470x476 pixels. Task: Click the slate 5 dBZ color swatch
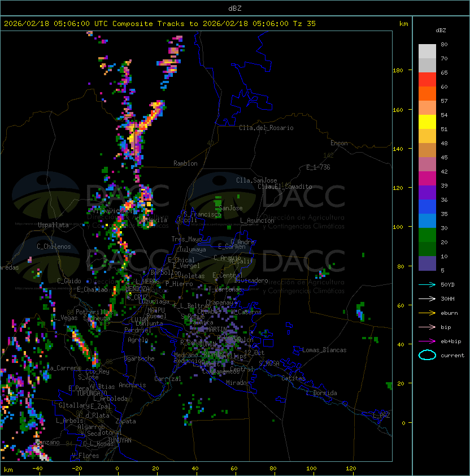coord(427,263)
